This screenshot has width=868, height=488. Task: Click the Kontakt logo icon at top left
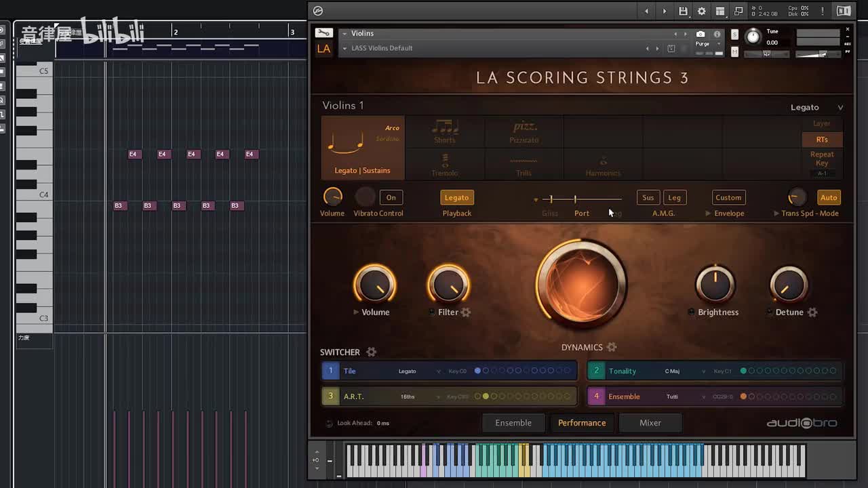tap(318, 11)
